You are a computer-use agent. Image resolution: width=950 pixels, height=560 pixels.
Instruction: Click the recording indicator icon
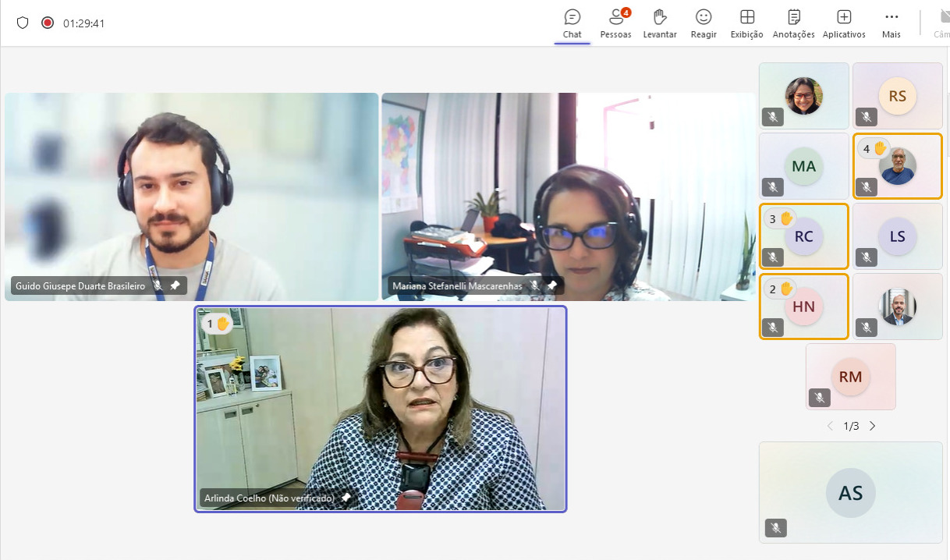point(48,23)
